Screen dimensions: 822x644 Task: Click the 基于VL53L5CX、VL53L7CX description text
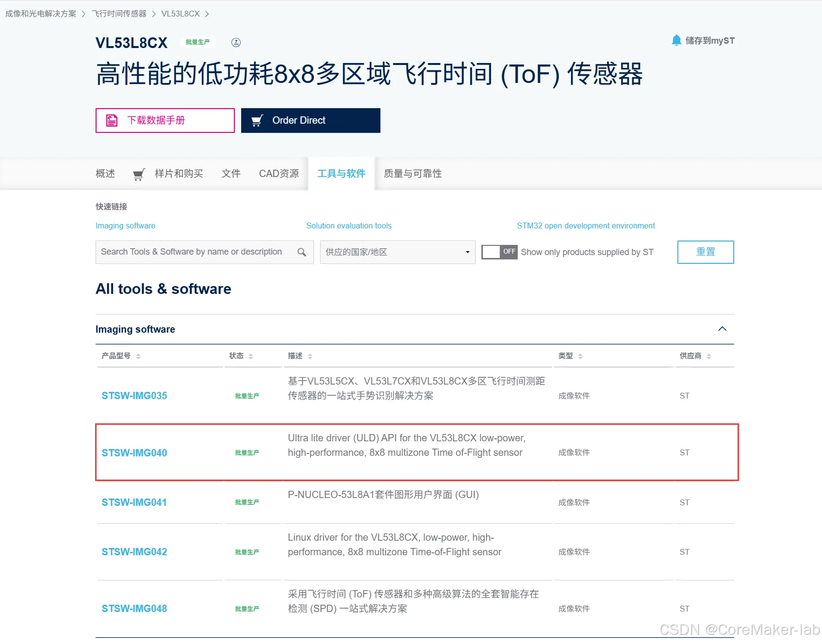coord(416,388)
